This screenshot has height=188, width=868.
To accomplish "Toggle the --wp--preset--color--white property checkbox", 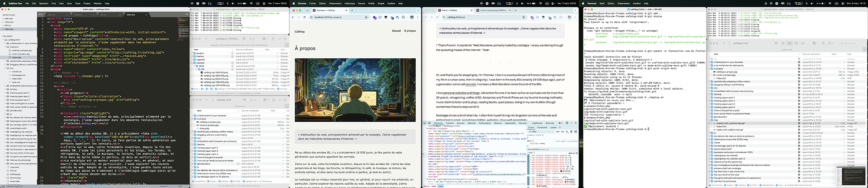I will [x=528, y=177].
